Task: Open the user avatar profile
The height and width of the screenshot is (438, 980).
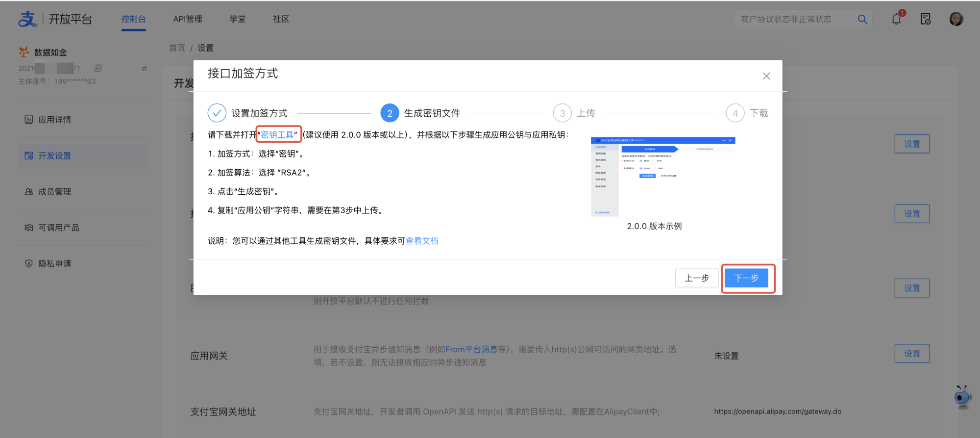Action: point(956,19)
